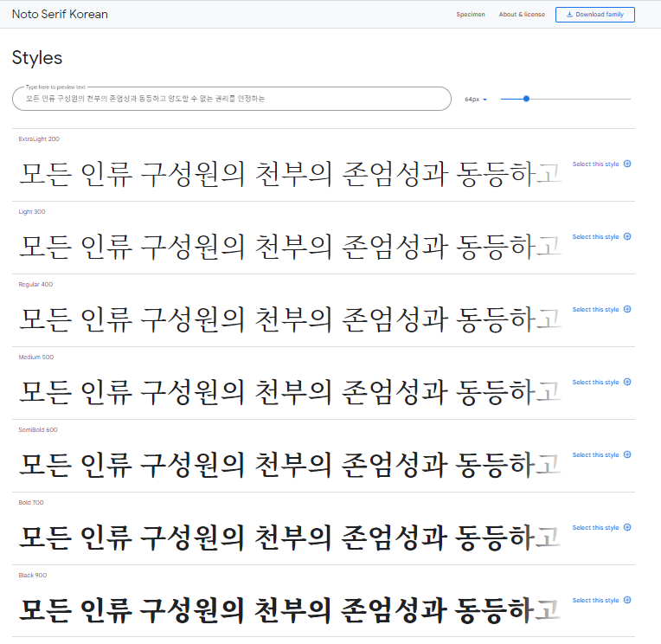This screenshot has height=644, width=661.
Task: Select this style link for Light 300
Action: pos(595,236)
